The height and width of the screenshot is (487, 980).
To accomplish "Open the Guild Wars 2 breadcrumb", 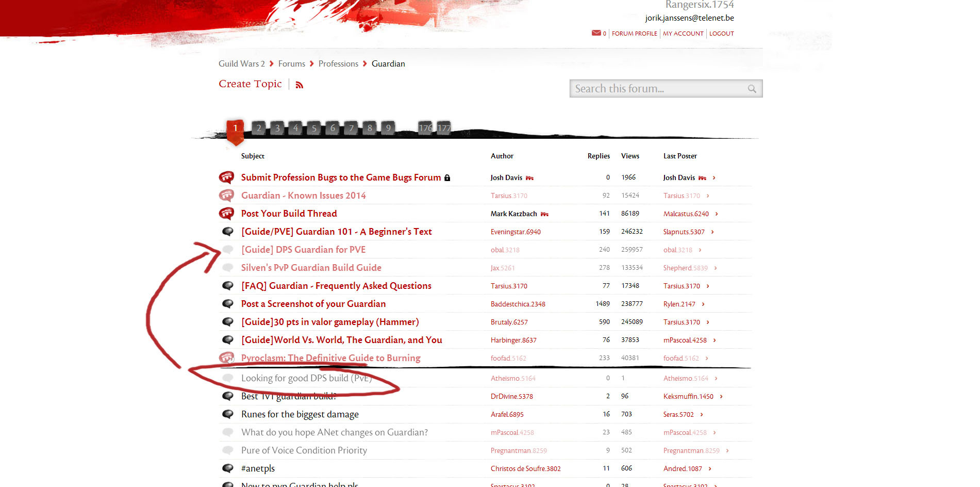I will pyautogui.click(x=242, y=63).
